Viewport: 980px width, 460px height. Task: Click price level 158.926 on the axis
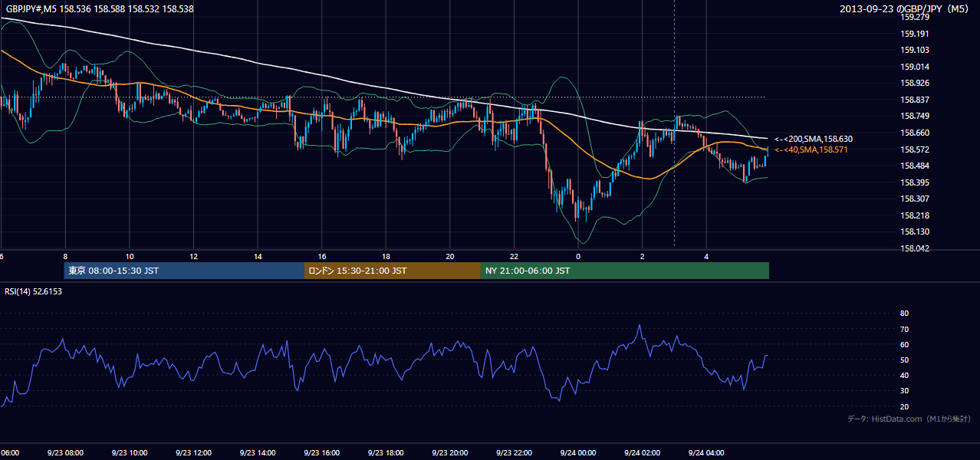coord(915,83)
